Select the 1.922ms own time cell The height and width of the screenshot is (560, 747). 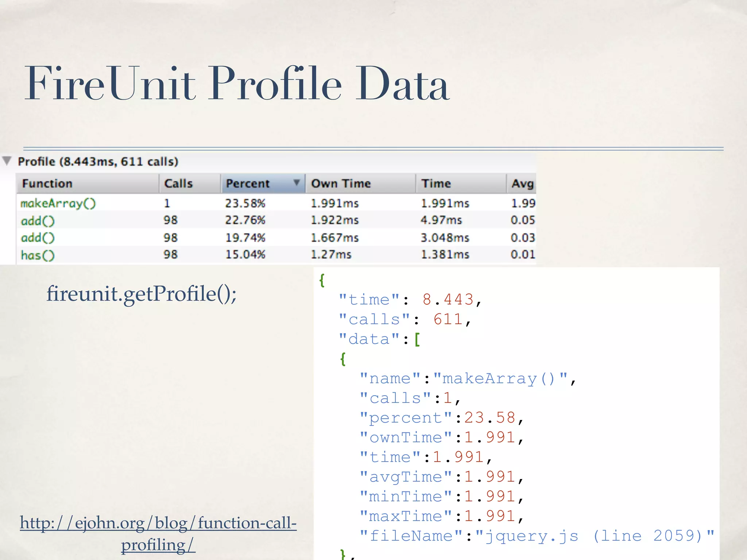pos(335,220)
